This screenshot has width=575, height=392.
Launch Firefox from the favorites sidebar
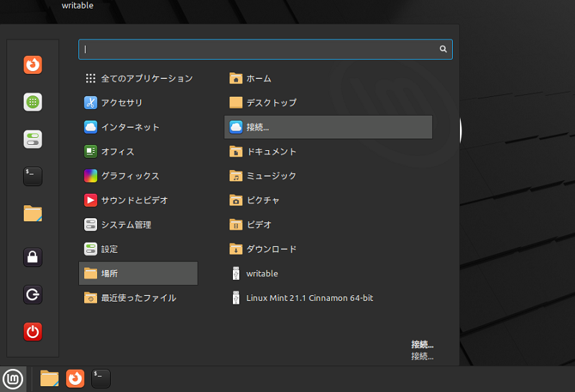pos(32,65)
